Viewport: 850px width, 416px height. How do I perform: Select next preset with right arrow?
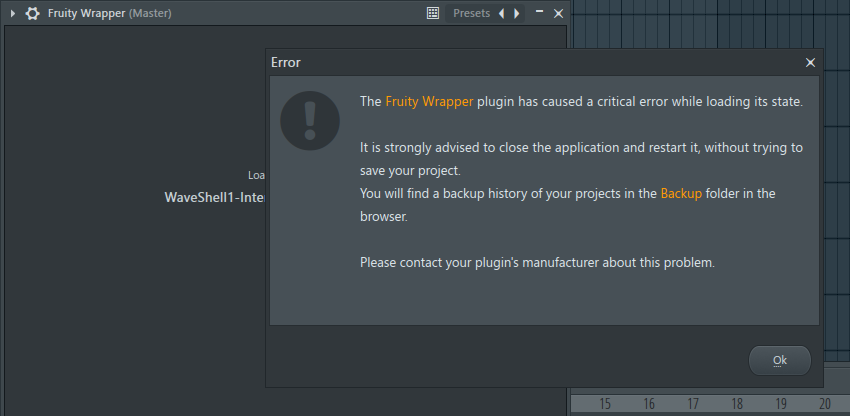point(517,14)
